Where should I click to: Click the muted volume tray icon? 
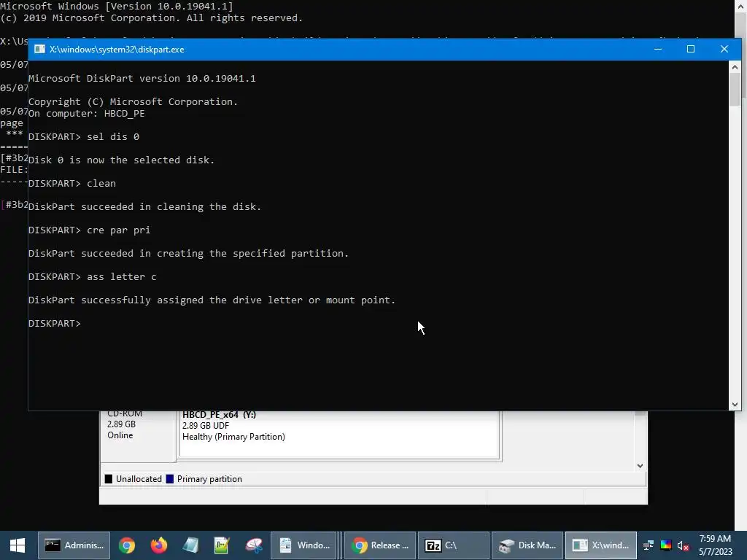(x=683, y=545)
